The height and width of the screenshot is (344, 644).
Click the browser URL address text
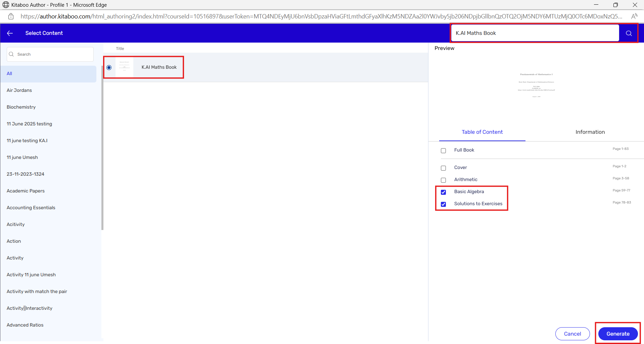point(321,16)
